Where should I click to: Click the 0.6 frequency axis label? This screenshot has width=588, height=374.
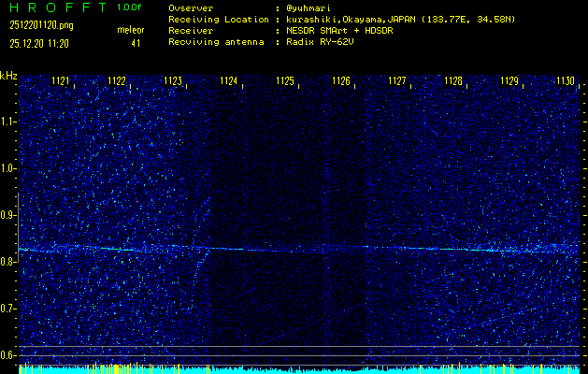(8, 355)
